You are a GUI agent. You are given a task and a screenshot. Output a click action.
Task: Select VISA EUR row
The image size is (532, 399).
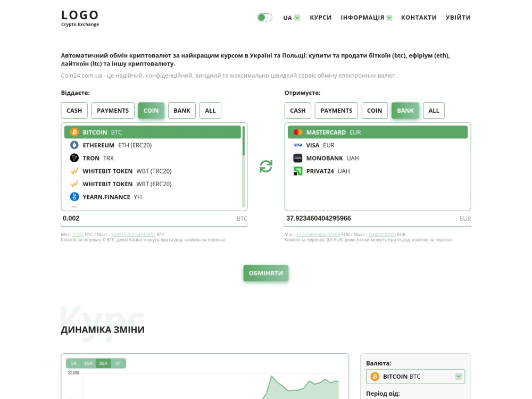pos(378,145)
